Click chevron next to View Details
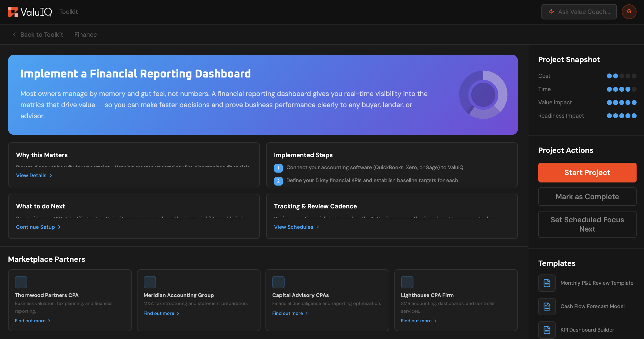Screen dimensions: 644x339 pos(51,176)
